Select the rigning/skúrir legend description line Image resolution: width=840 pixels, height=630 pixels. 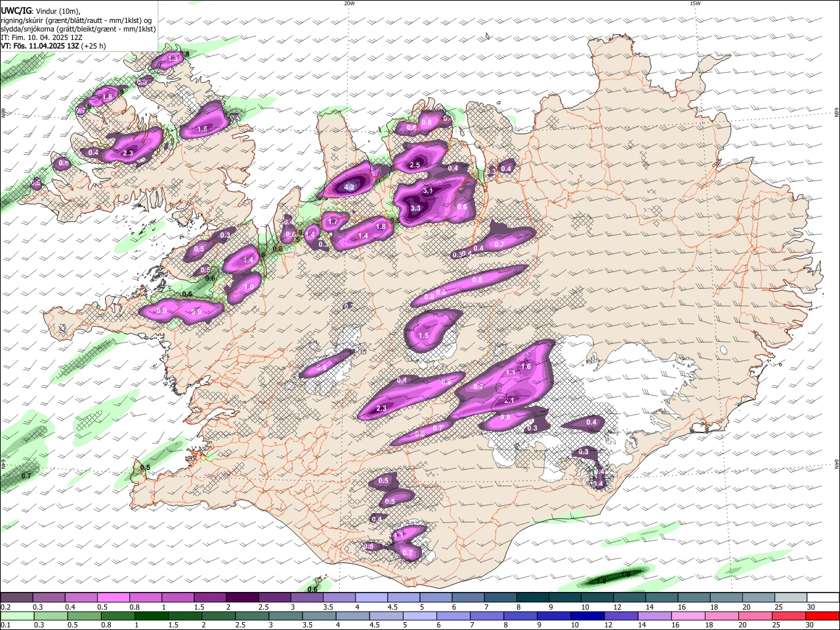click(x=76, y=20)
